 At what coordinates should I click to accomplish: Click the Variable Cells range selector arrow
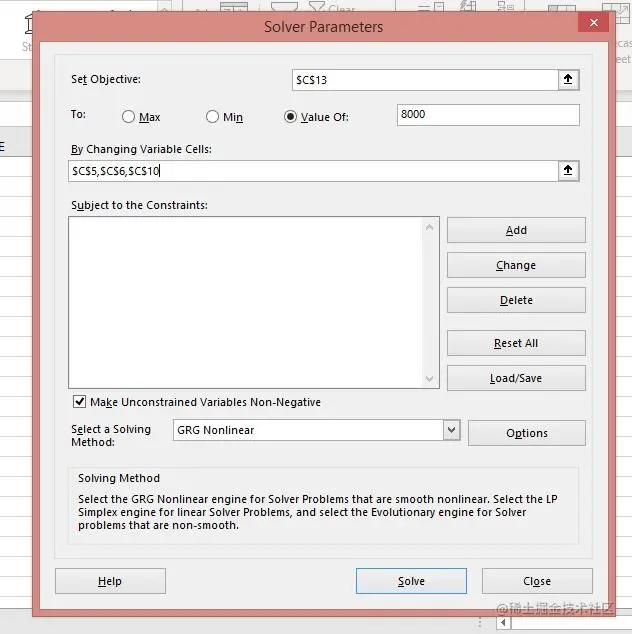568,171
